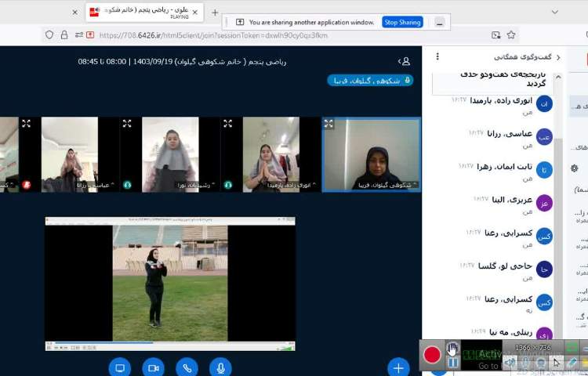Toggle the recorder webcam icon

(540, 363)
